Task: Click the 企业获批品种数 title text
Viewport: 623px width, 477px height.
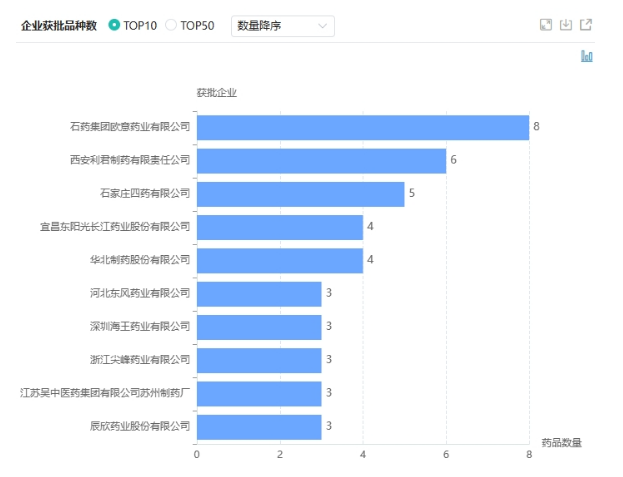Action: click(59, 26)
